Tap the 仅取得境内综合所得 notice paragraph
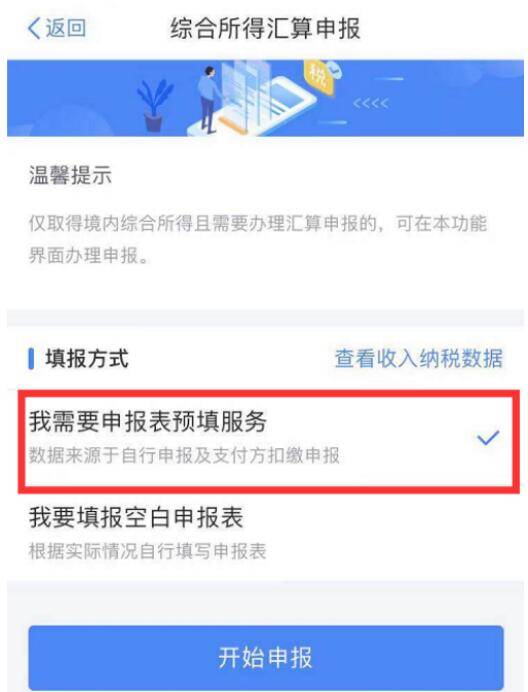528x692 pixels. pos(258,239)
